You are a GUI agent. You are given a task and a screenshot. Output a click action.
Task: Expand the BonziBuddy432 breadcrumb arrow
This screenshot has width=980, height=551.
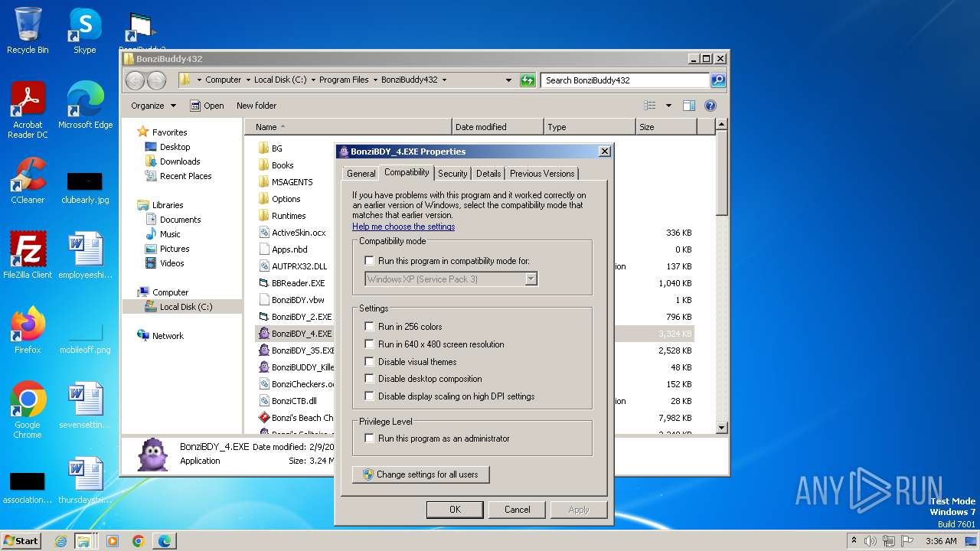click(444, 80)
